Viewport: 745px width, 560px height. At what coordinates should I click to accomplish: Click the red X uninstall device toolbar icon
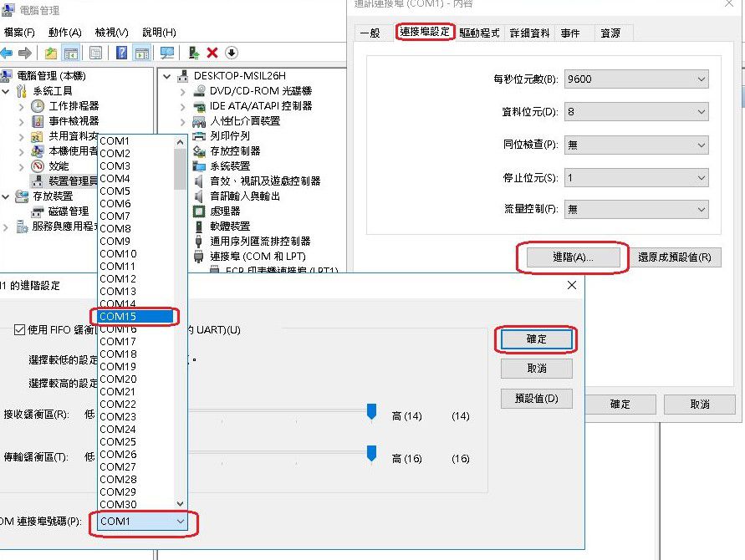(212, 52)
